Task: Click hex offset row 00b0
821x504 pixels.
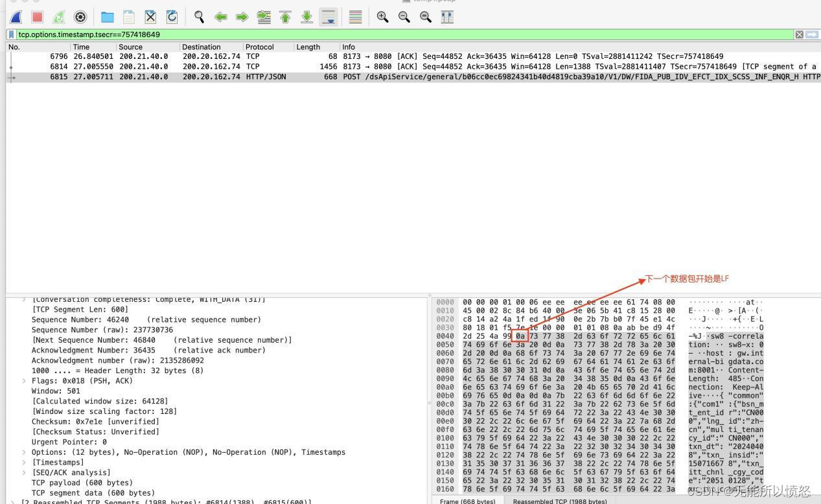Action: (445, 395)
